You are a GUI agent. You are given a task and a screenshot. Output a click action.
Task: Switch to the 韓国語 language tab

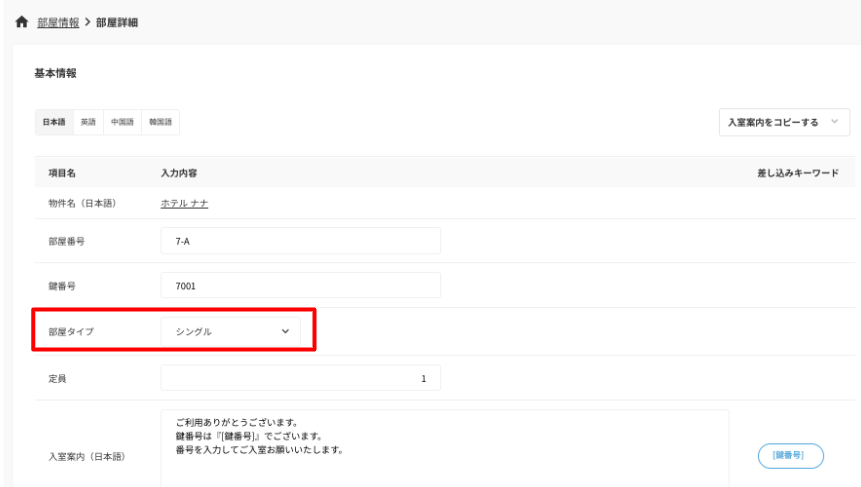click(x=160, y=122)
